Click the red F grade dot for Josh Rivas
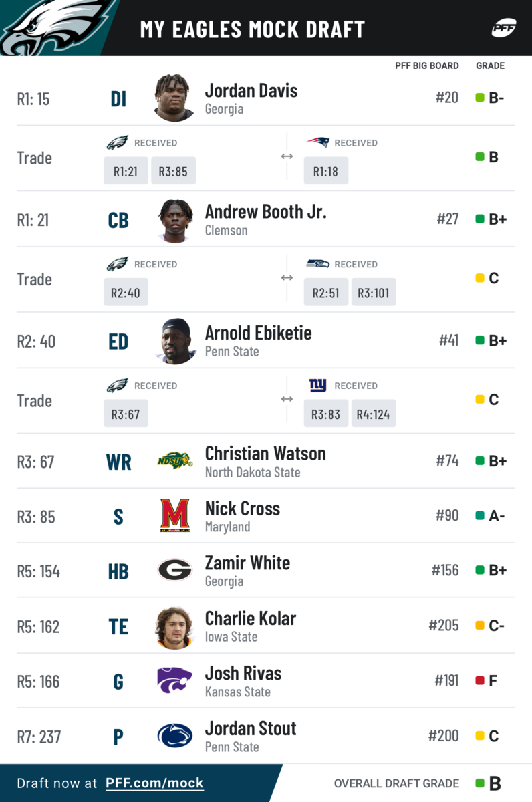Screen dimensions: 532x802 click(x=480, y=681)
